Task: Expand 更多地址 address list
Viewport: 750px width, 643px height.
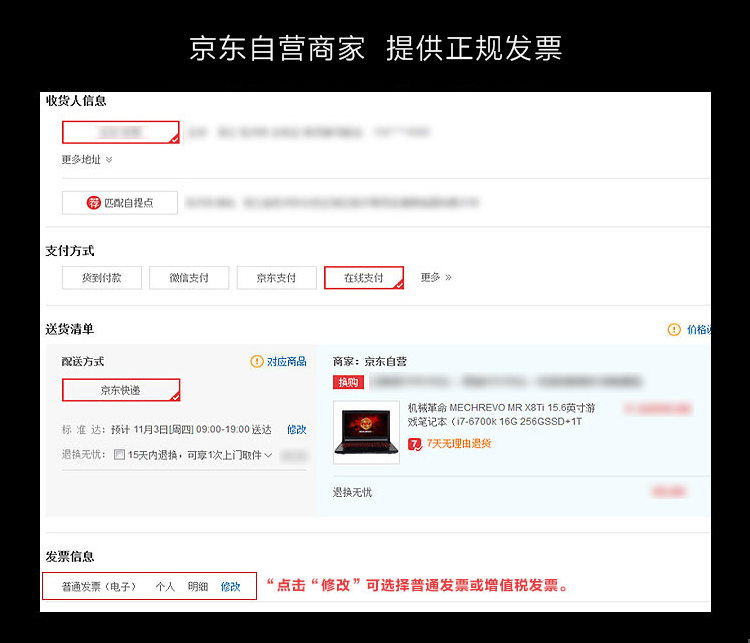Action: [87, 159]
